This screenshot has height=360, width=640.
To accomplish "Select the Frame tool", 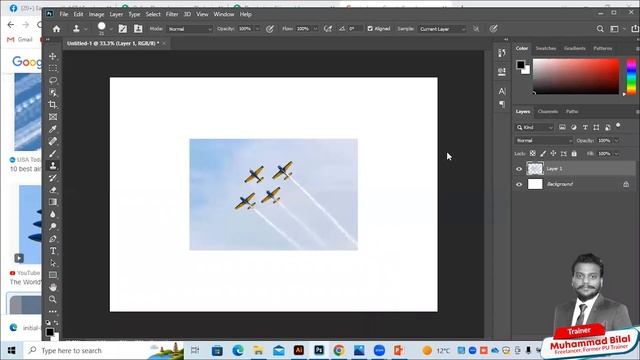I will (x=53, y=117).
